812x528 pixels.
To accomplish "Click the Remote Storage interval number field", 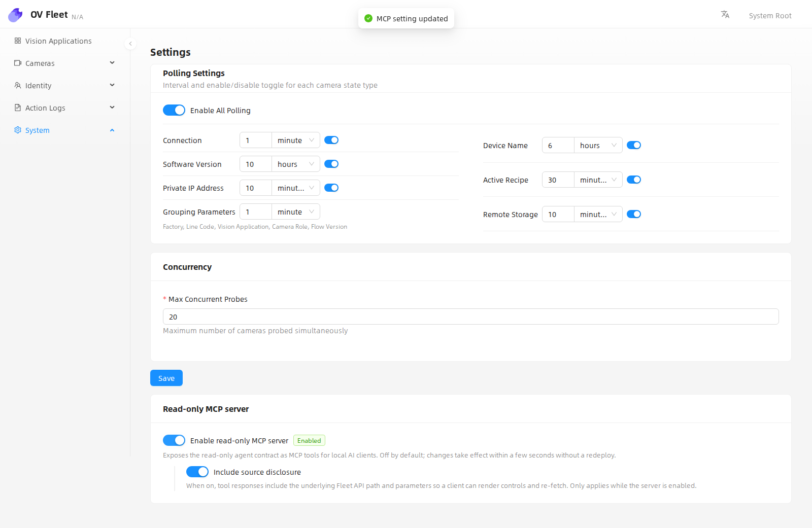I will pos(558,214).
